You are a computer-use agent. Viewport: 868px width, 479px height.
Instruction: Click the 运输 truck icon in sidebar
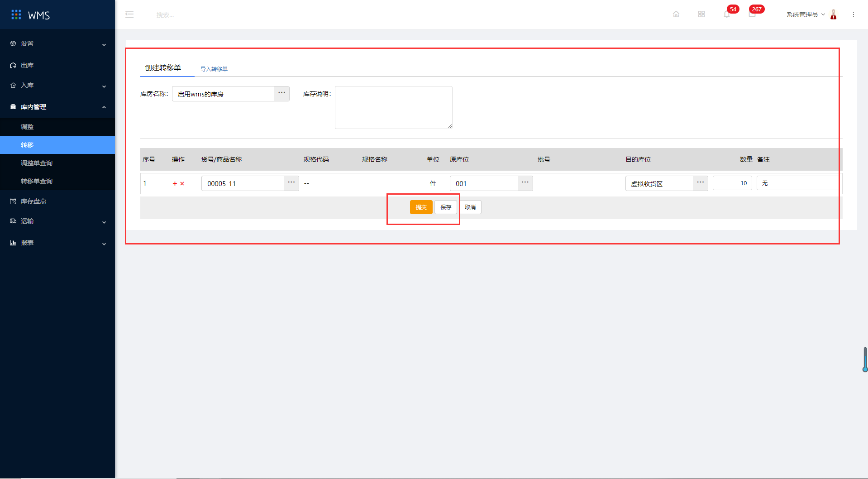click(x=13, y=221)
